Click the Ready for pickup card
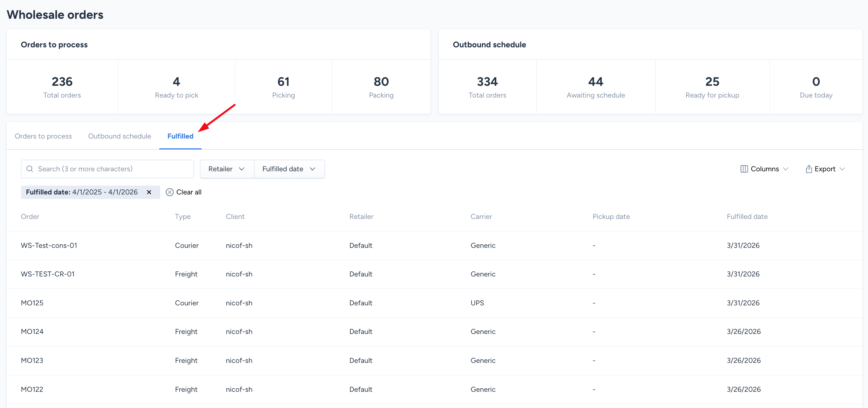868x408 pixels. tap(712, 87)
